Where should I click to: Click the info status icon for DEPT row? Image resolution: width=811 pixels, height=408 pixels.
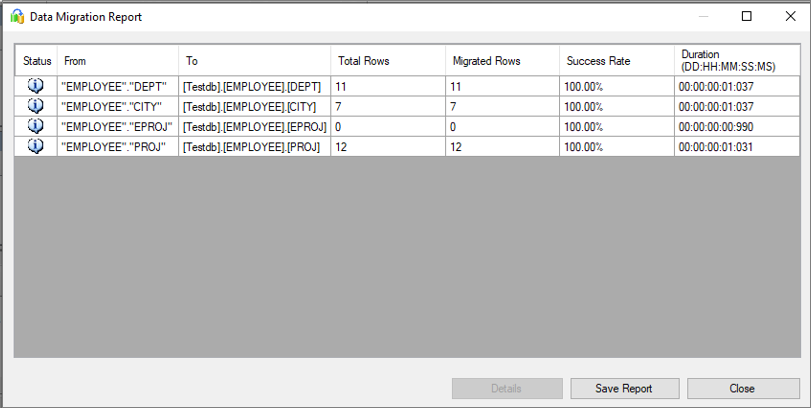coord(36,86)
